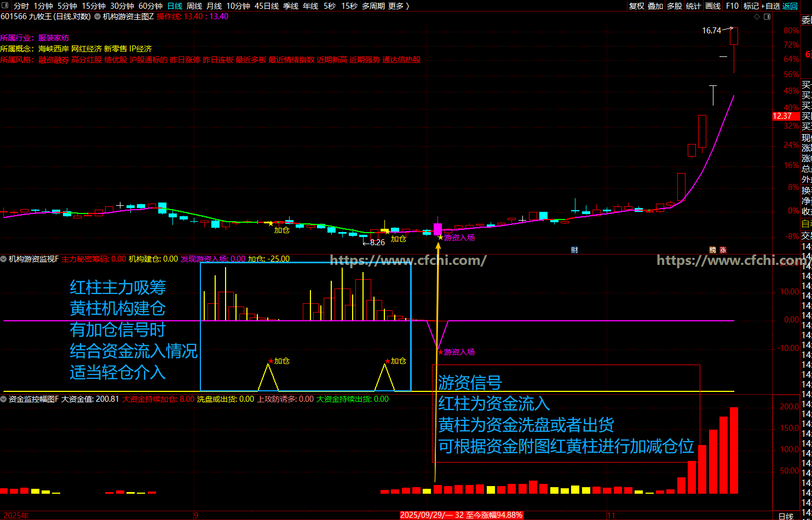This screenshot has width=812, height=520.
Task: Click the 涨 marker on the chart
Action: pyautogui.click(x=723, y=250)
